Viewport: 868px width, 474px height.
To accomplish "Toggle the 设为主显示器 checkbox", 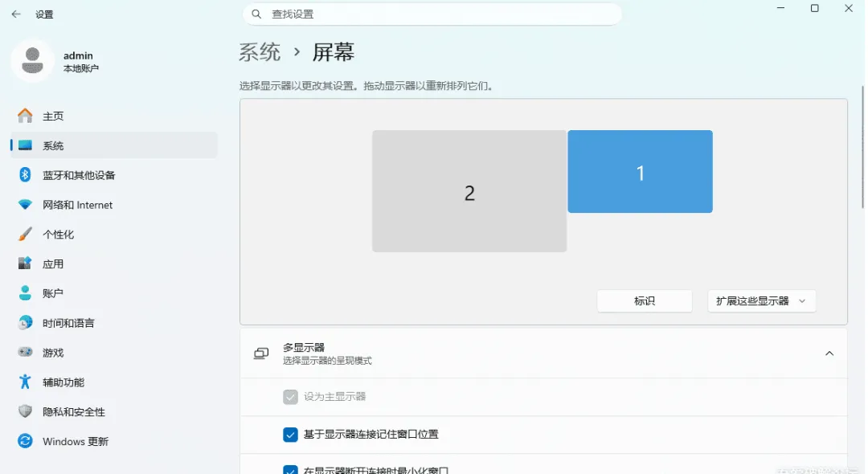I will 290,397.
